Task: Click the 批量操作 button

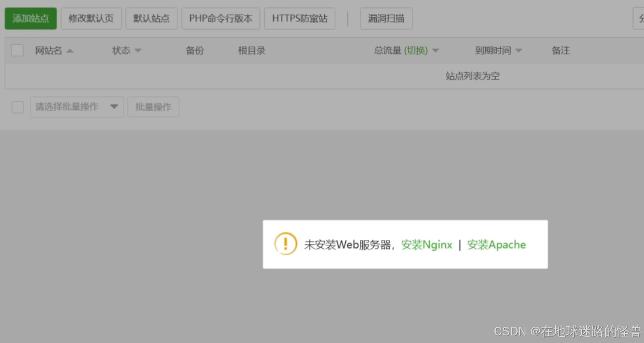Action: pos(153,107)
